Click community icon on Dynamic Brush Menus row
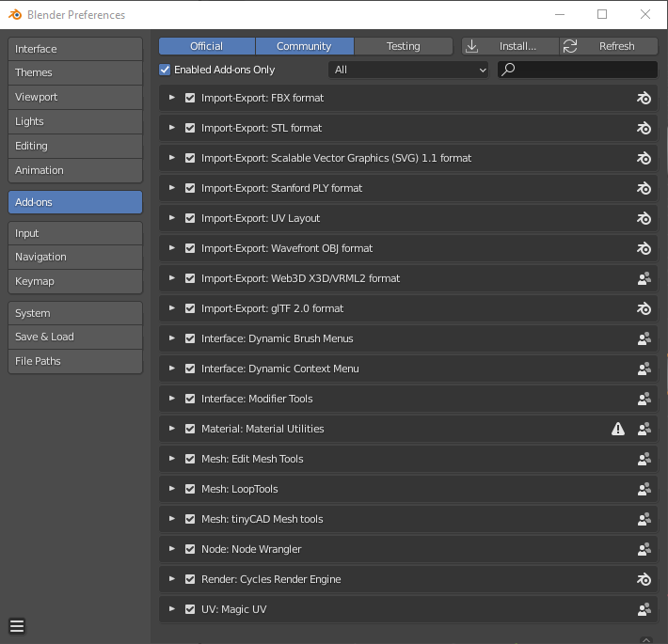 644,338
